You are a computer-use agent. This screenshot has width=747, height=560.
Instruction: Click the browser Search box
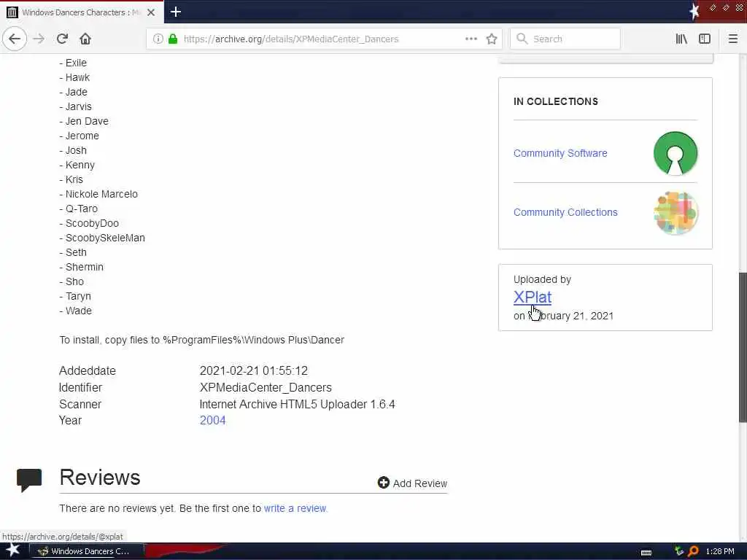tap(565, 39)
